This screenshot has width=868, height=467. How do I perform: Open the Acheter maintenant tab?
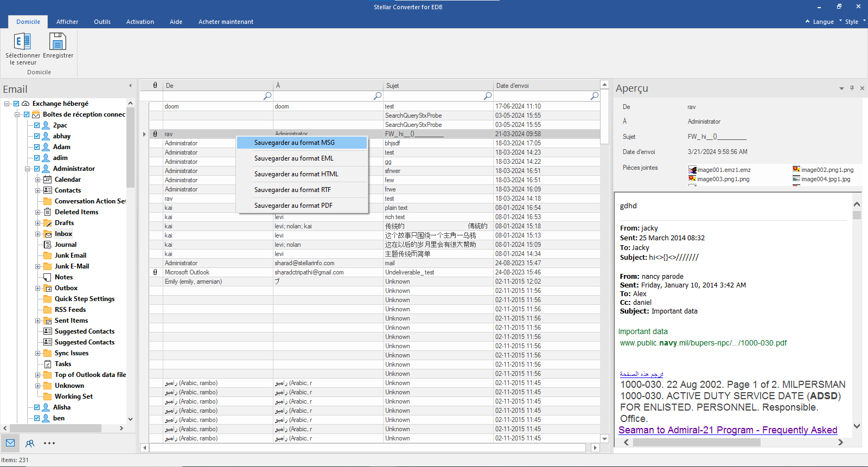point(226,22)
